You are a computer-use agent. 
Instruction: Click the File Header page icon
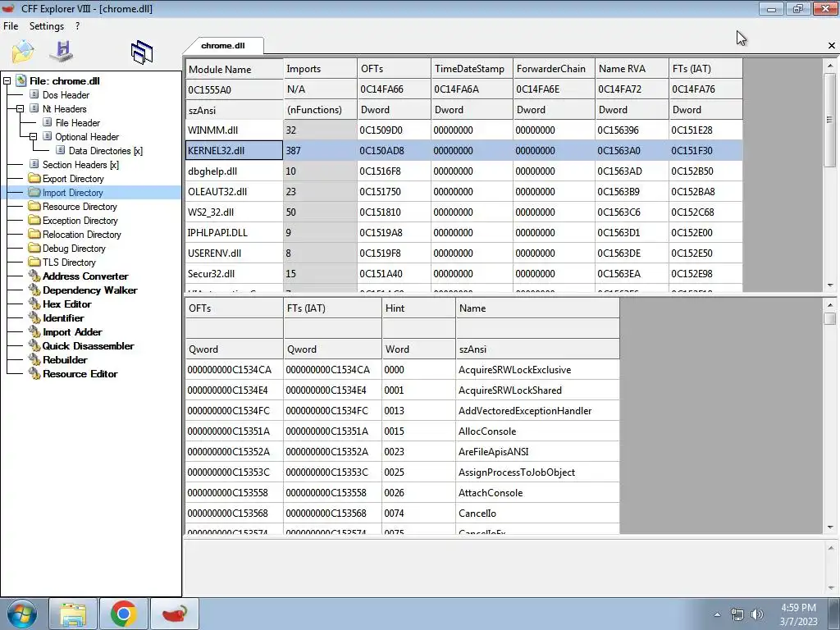click(x=47, y=122)
